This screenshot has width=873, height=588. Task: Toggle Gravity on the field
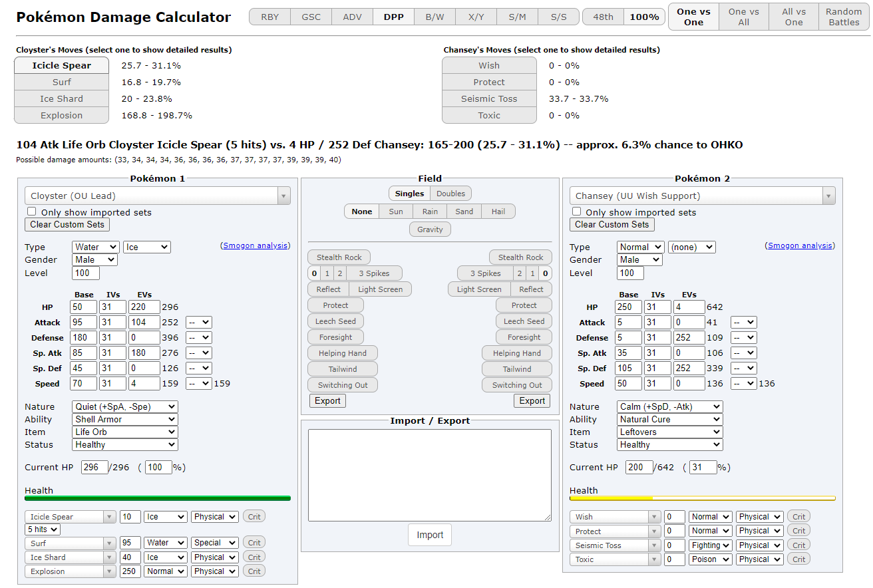pos(430,229)
